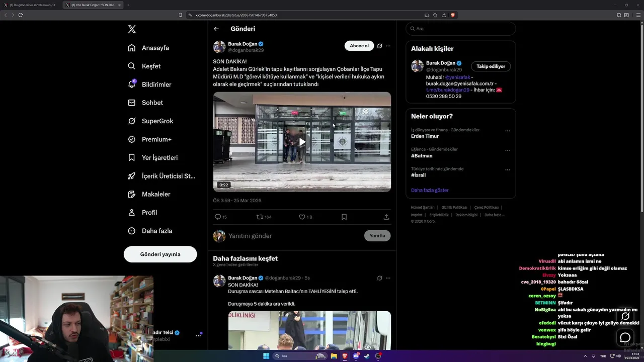Open Erden Timur trending topic
Image resolution: width=644 pixels, height=362 pixels.
click(425, 136)
